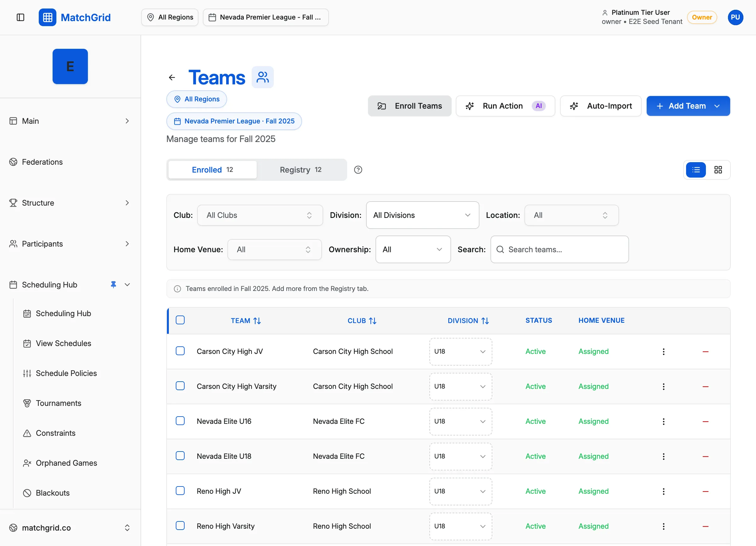
Task: Open the help tooltip next to Registry tab
Action: [358, 170]
